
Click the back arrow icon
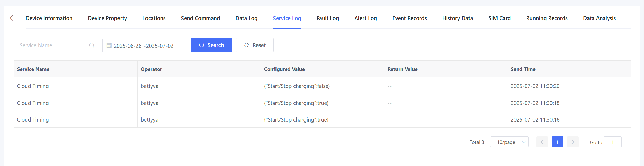click(x=11, y=18)
